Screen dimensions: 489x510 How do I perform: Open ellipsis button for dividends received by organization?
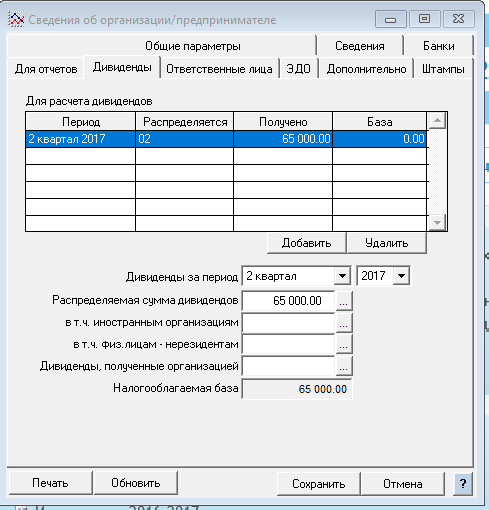(x=344, y=366)
